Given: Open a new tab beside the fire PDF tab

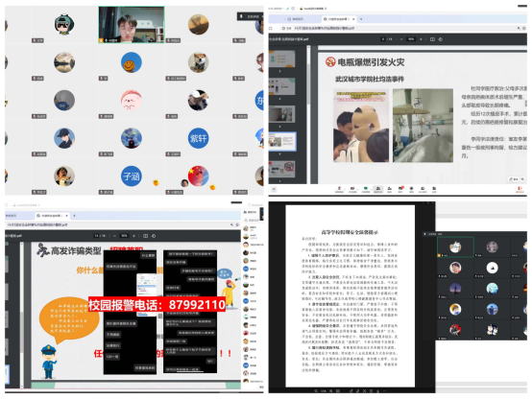Looking at the screenshot, I should pos(361,19).
